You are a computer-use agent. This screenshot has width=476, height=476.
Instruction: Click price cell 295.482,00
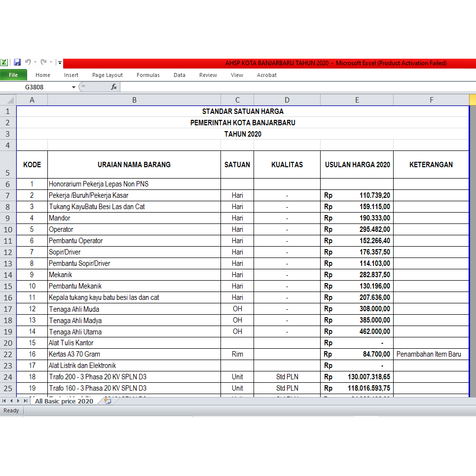[x=357, y=229]
